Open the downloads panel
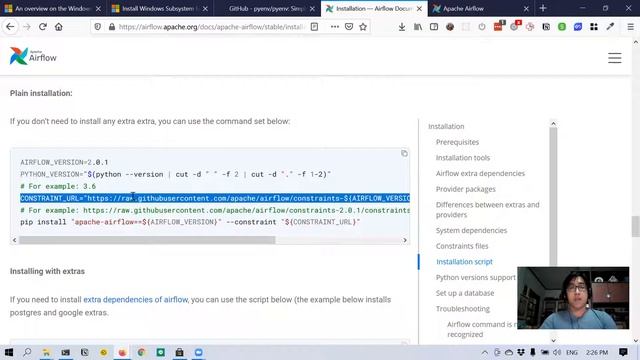 tap(402, 27)
